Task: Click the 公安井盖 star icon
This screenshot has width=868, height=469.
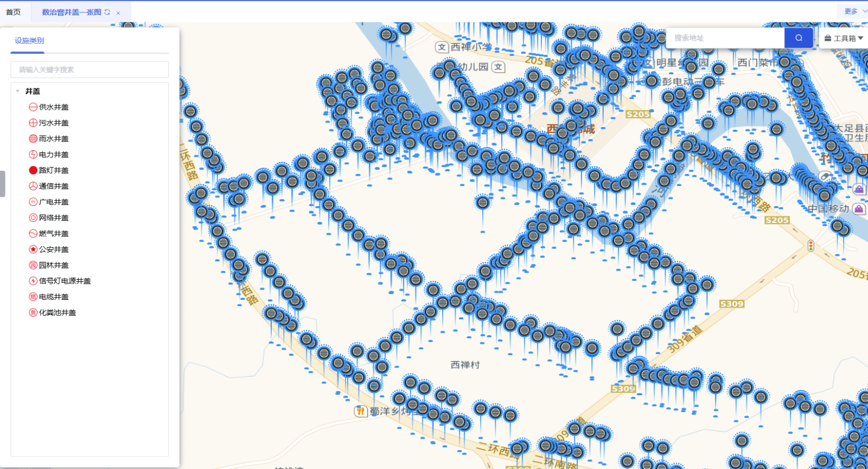Action: tap(33, 249)
